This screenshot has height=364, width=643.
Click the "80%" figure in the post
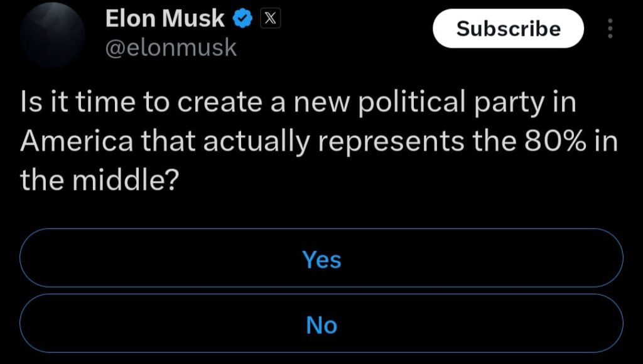[x=556, y=141]
